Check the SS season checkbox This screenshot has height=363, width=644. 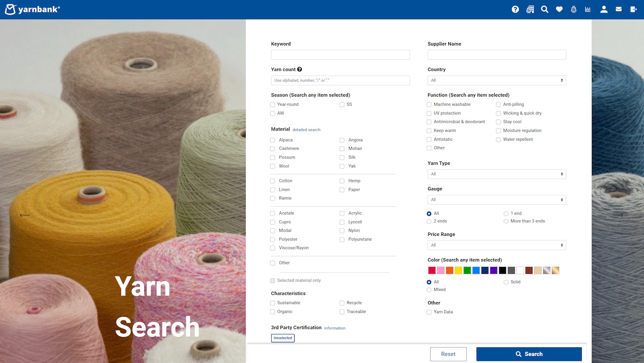[x=342, y=105]
